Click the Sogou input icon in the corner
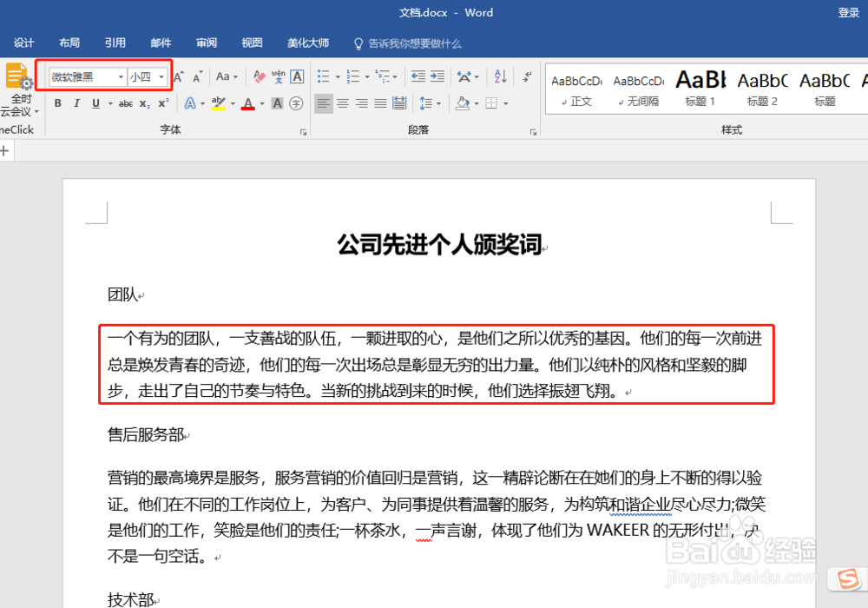The height and width of the screenshot is (608, 868). (x=849, y=578)
